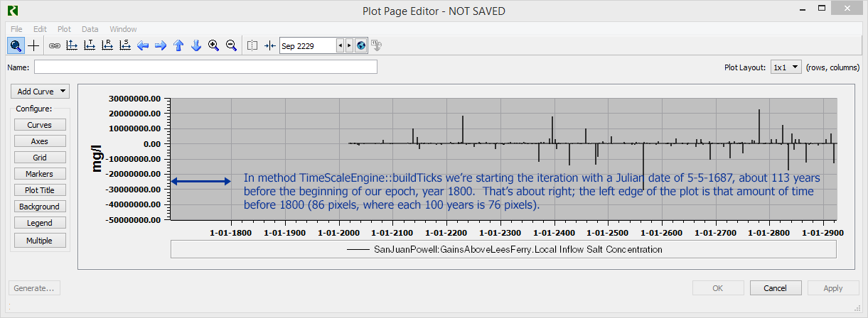Screen dimensions: 868x318
Task: Click the chain link axes icon
Action: point(55,45)
